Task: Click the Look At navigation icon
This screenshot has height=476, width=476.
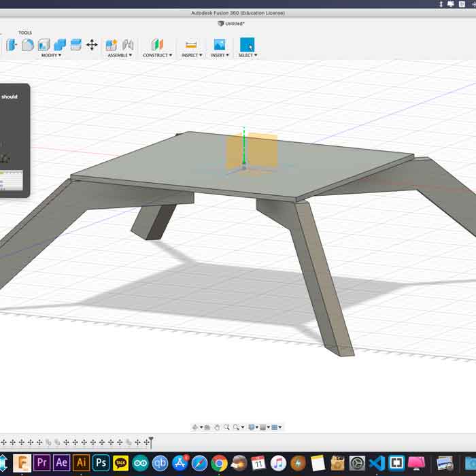Action: (x=207, y=428)
